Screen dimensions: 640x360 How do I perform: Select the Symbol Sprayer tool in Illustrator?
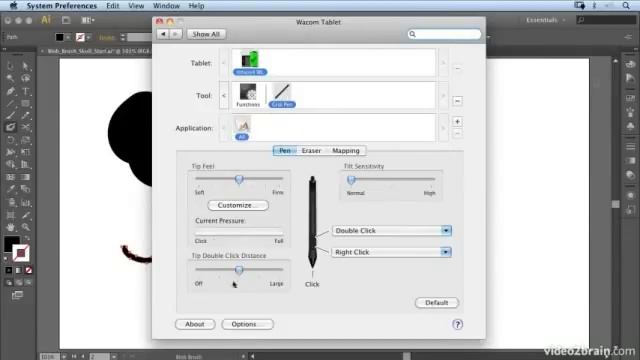(x=11, y=202)
